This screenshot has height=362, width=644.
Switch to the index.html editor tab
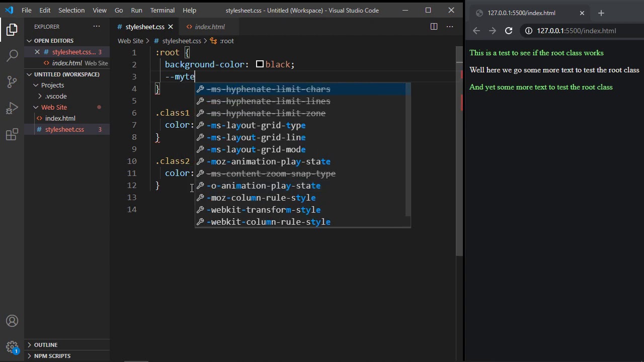coord(209,27)
